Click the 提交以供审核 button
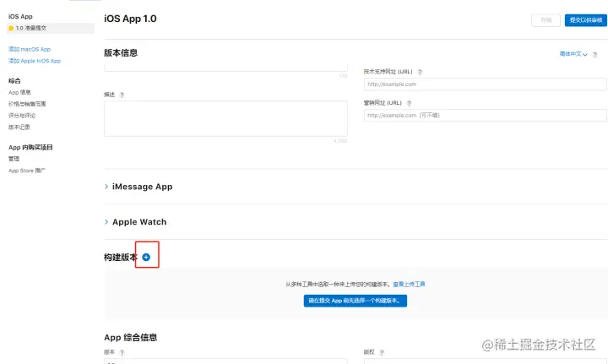The image size is (608, 364). [585, 20]
